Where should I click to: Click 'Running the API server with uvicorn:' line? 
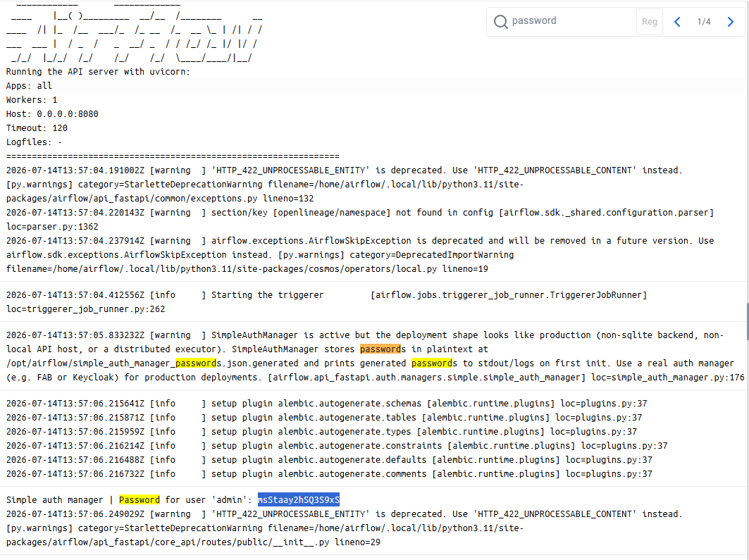point(98,72)
